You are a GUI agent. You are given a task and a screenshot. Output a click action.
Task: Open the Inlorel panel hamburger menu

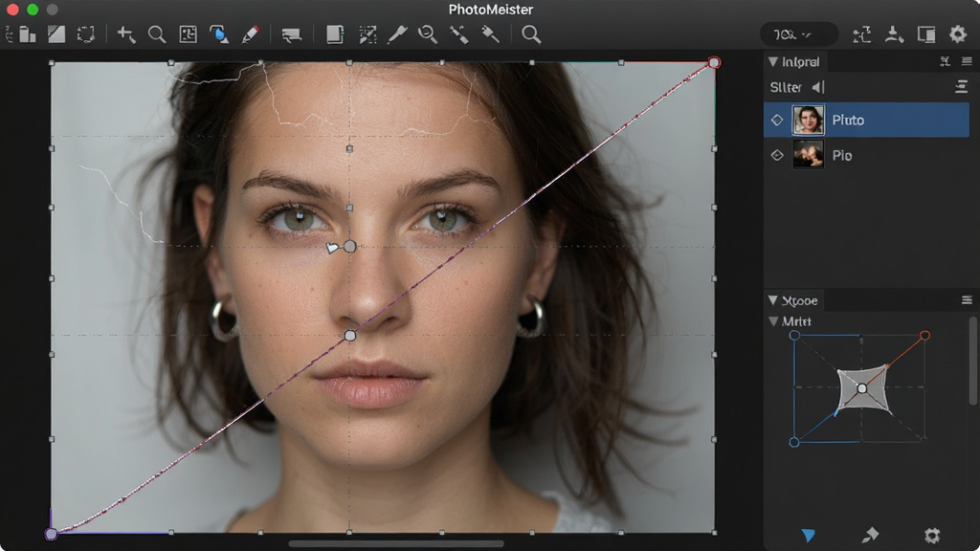coord(967,61)
